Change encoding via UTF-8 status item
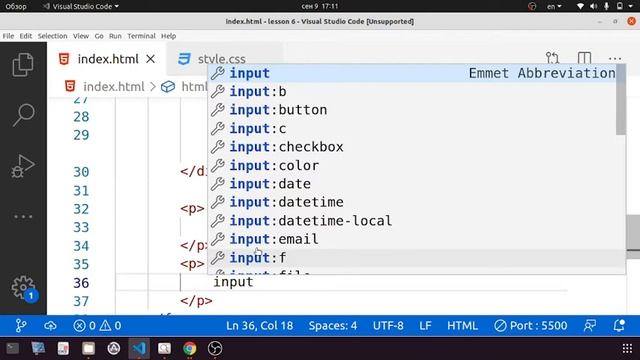Viewport: 640px width, 360px height. (x=388, y=325)
